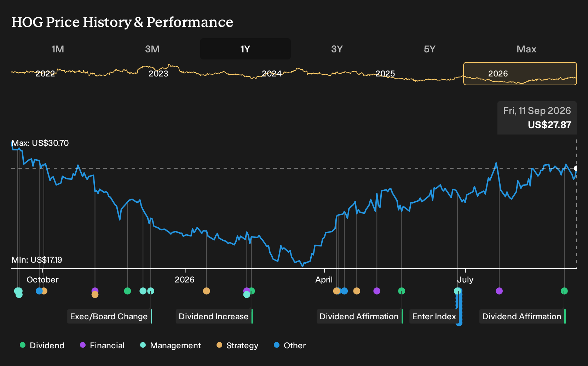The height and width of the screenshot is (366, 588).
Task: Toggle the Dividend legend filter
Action: pyautogui.click(x=42, y=345)
